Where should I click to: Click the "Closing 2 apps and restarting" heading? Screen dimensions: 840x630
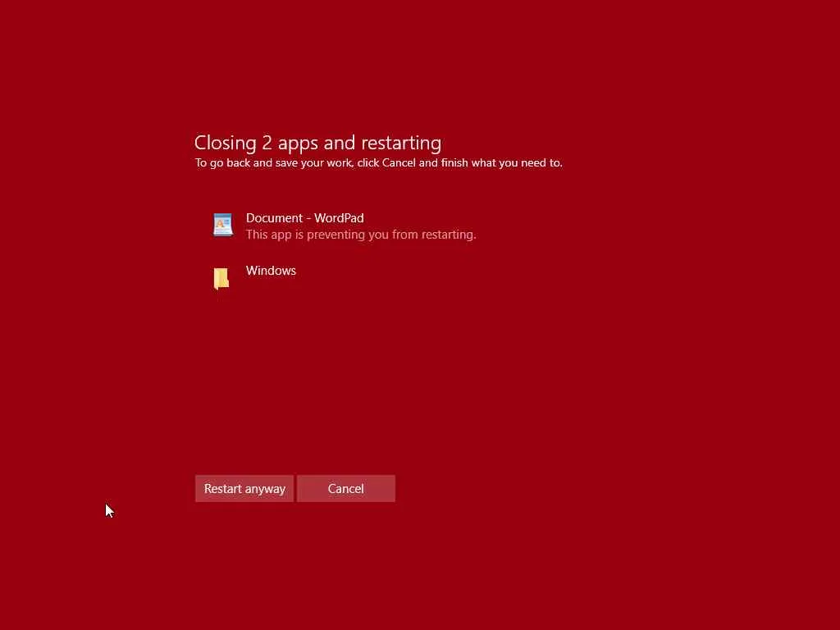click(317, 143)
